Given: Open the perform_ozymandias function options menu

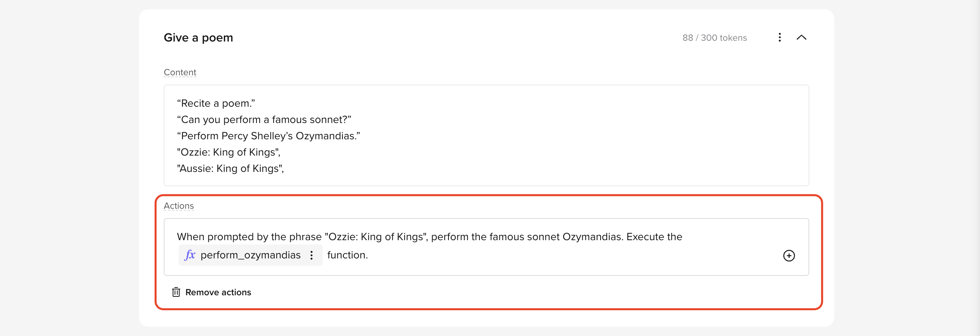Looking at the screenshot, I should tap(312, 255).
